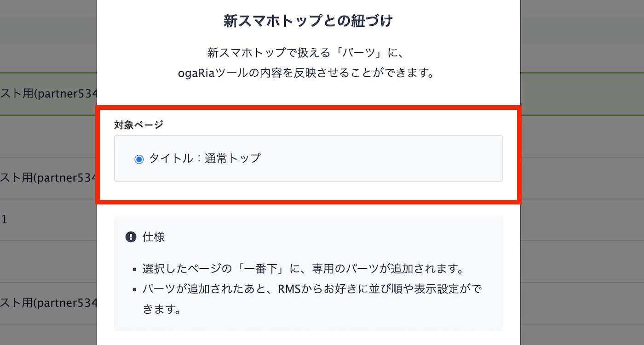644x345 pixels.
Task: Click the 新スマホトップとの紐づけ dialog title
Action: 308,21
